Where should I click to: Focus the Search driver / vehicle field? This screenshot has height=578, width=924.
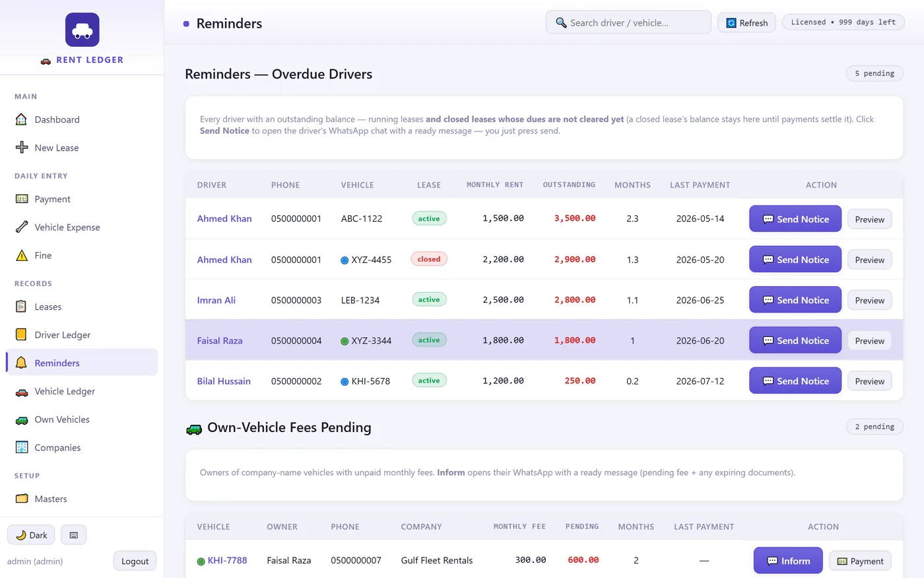[628, 22]
